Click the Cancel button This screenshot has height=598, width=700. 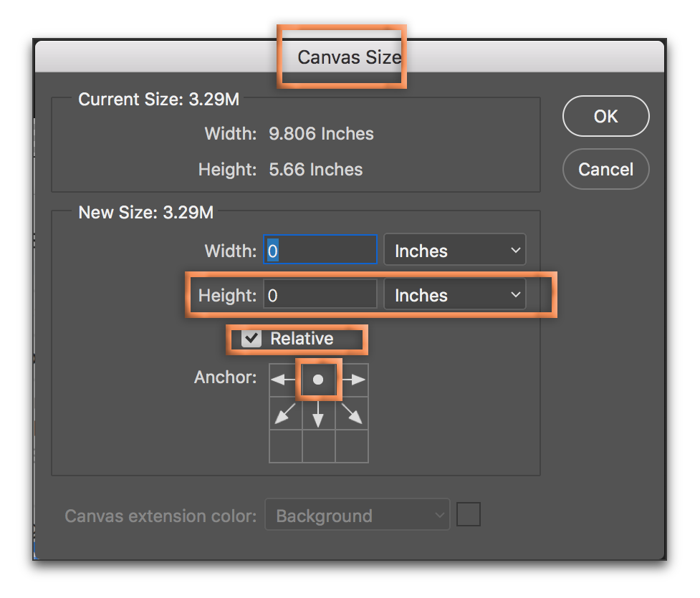(605, 170)
